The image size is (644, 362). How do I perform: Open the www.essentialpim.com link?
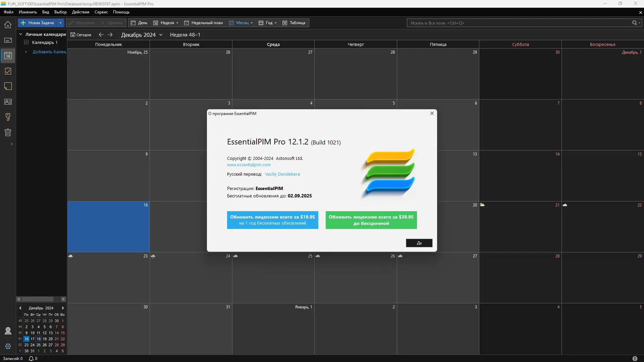(249, 165)
